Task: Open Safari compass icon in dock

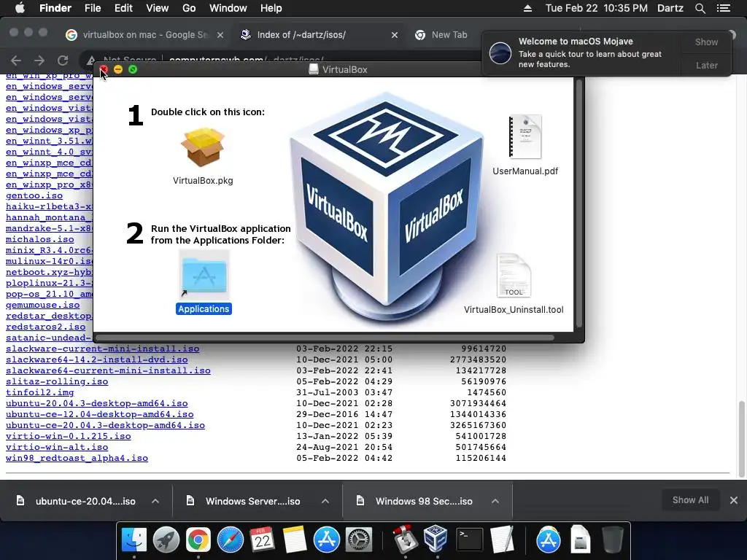Action: point(231,540)
